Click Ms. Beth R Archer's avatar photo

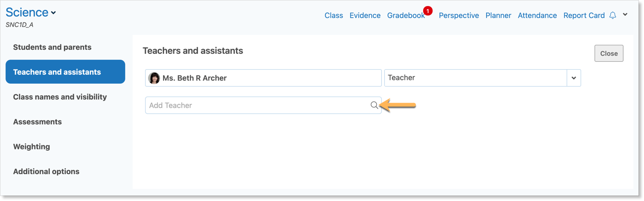154,78
